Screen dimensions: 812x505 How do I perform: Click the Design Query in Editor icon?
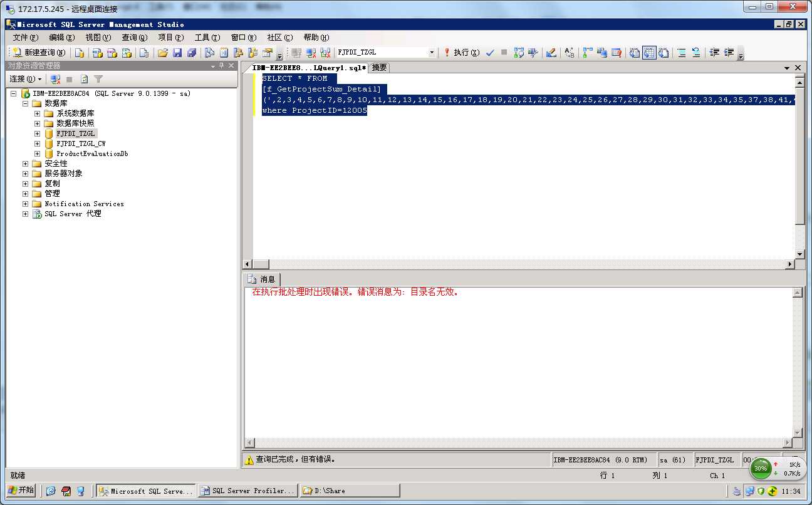tap(551, 53)
